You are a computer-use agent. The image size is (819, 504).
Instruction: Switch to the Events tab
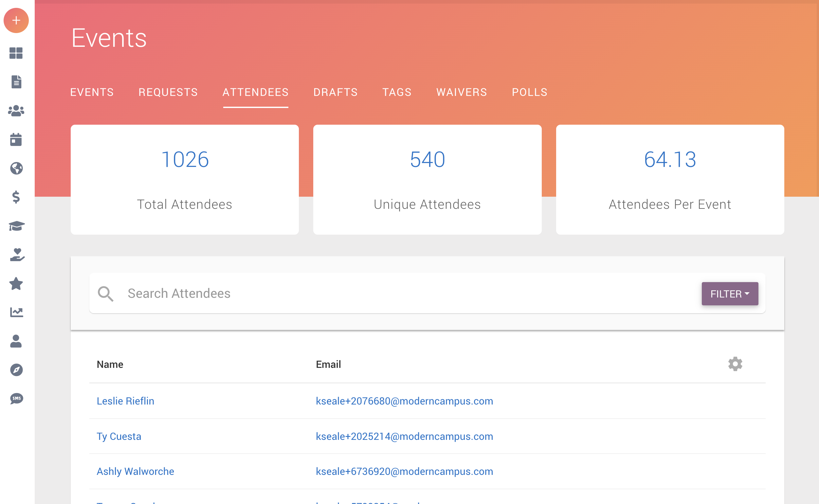click(92, 92)
